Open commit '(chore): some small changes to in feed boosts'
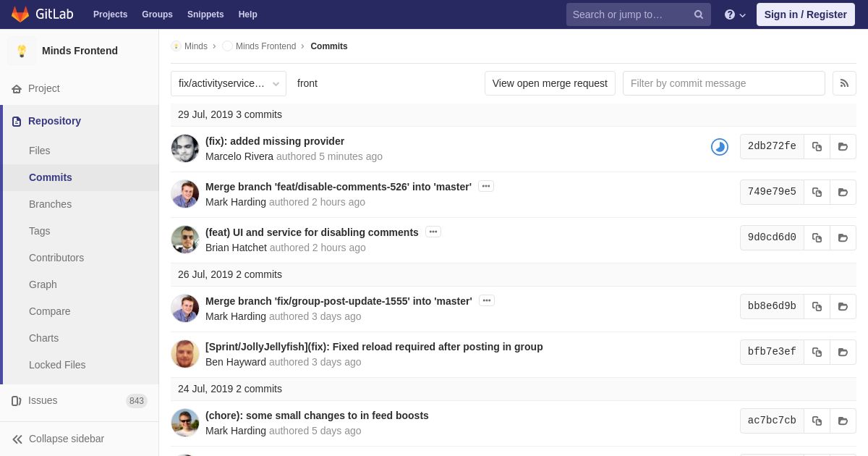 [x=317, y=415]
